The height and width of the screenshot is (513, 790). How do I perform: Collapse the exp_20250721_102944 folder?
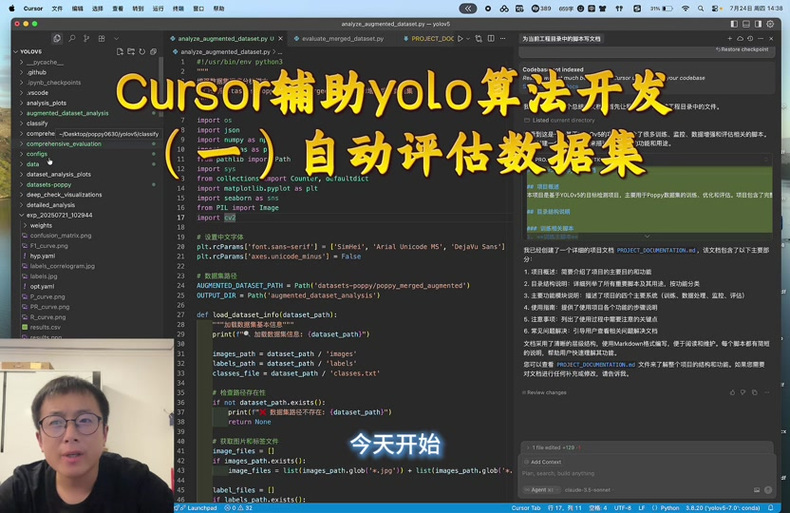pyautogui.click(x=59, y=215)
